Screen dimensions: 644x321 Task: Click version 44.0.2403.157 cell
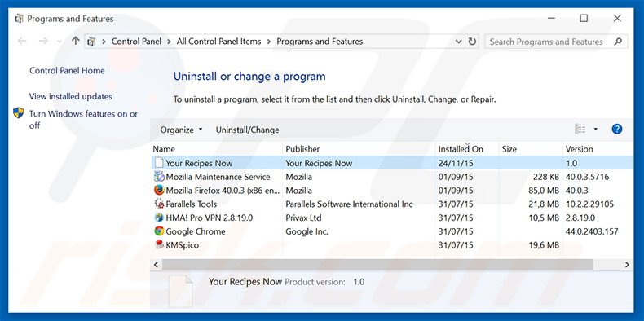[592, 231]
